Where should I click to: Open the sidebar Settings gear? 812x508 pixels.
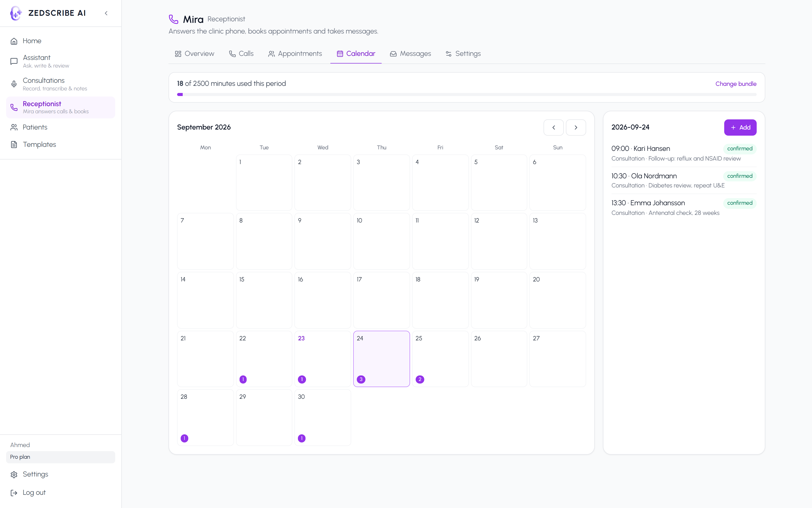[x=14, y=474]
